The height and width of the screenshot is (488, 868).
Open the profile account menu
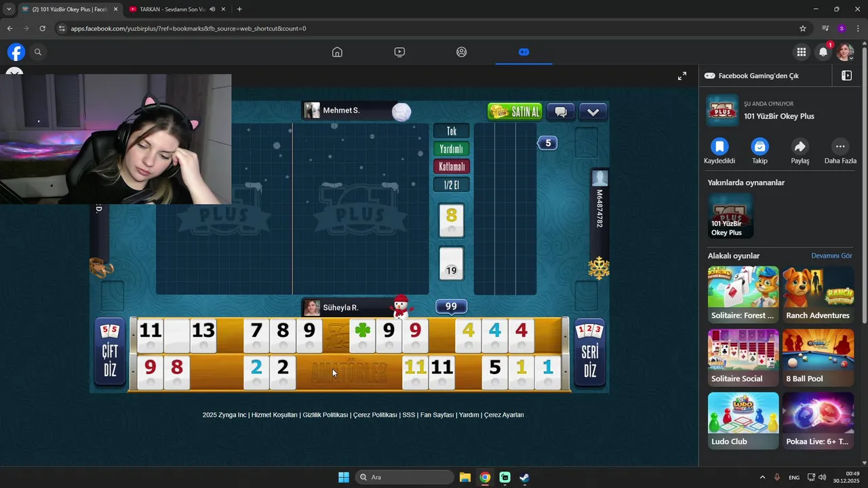pos(845,52)
